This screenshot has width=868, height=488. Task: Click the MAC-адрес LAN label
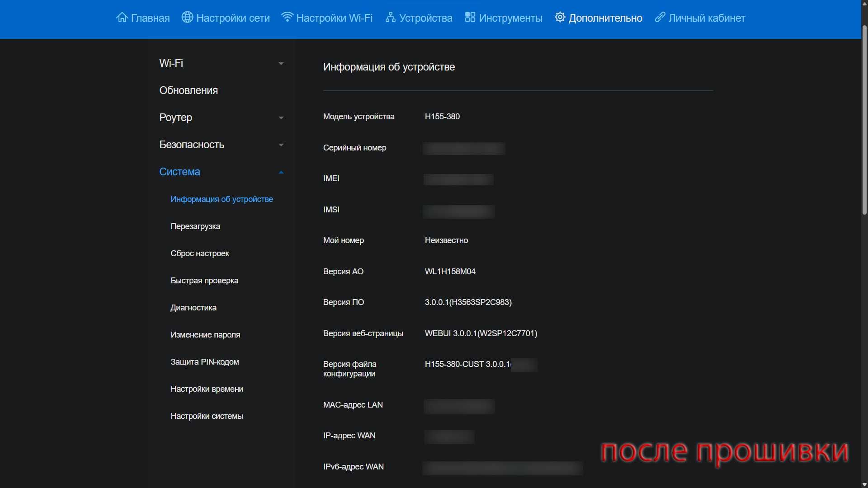[353, 405]
